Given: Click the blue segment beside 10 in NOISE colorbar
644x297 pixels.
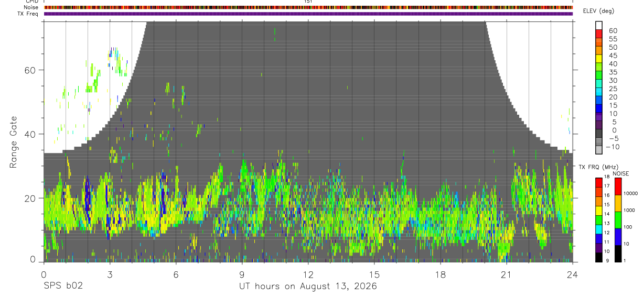Looking at the screenshot, I should click(x=617, y=237).
